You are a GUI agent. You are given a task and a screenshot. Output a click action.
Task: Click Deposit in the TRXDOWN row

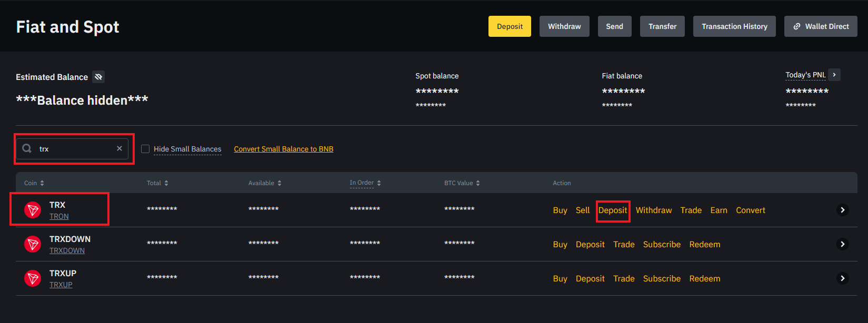coord(590,244)
